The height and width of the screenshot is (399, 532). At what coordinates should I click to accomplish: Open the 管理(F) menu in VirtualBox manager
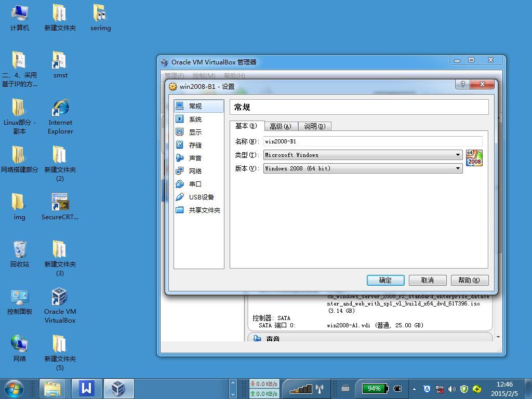pyautogui.click(x=175, y=75)
